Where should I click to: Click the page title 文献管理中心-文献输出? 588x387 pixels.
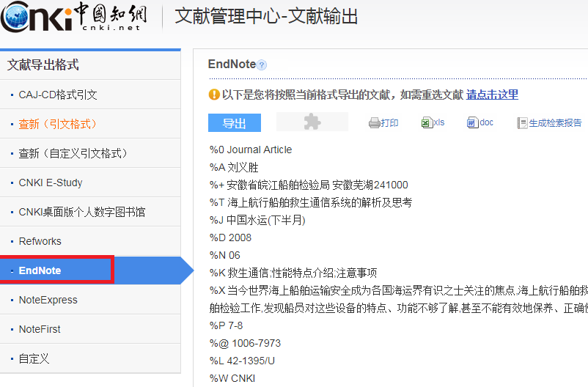click(x=266, y=17)
